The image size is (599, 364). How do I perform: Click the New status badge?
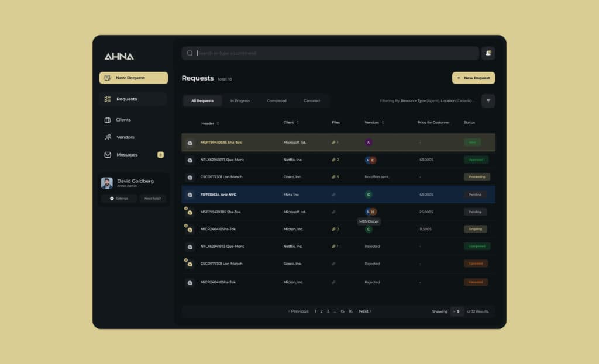472,143
